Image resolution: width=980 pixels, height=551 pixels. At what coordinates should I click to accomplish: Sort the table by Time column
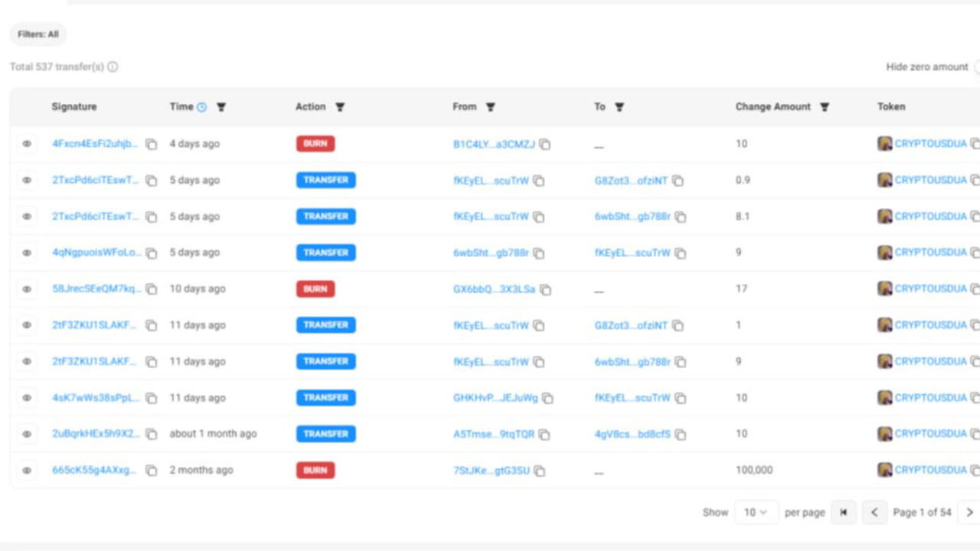click(181, 106)
